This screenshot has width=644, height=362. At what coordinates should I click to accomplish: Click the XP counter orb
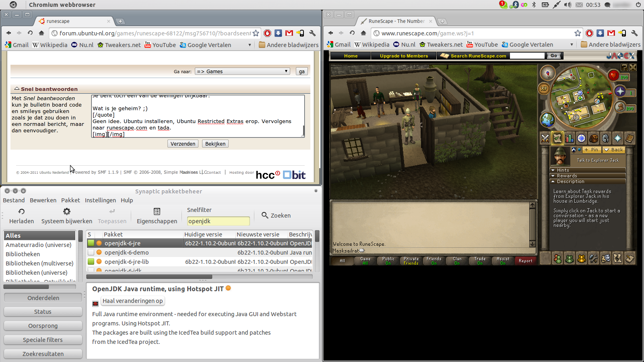pyautogui.click(x=544, y=88)
